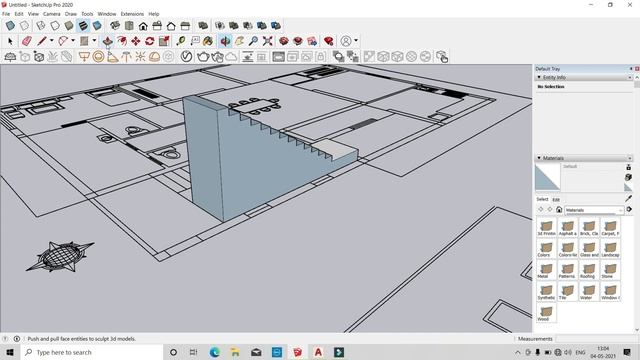The height and width of the screenshot is (360, 640).
Task: Choose the pink Eraser tool
Action: pos(27,41)
